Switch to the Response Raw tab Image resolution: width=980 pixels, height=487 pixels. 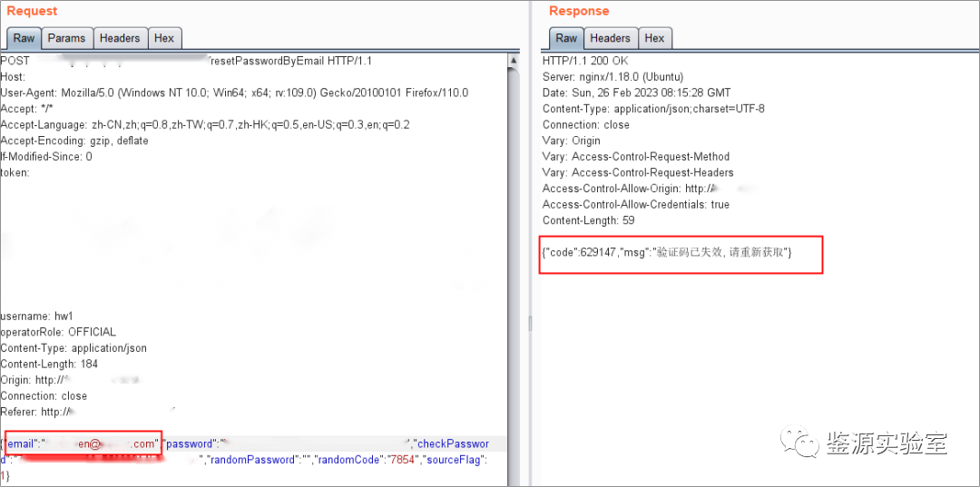point(566,38)
